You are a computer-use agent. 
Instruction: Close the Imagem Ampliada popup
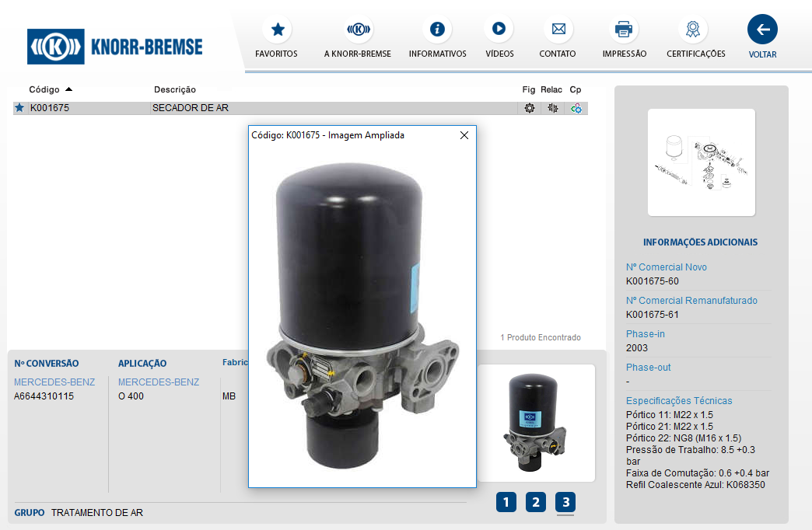464,135
